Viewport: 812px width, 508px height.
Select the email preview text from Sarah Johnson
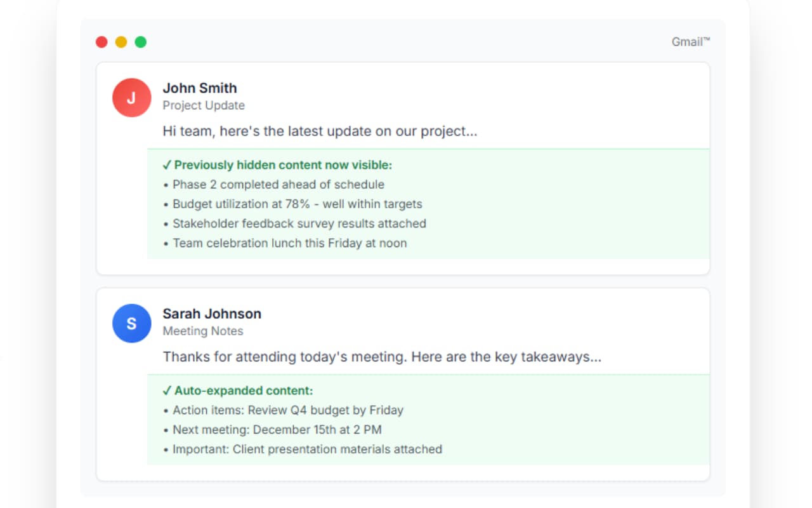tap(383, 356)
